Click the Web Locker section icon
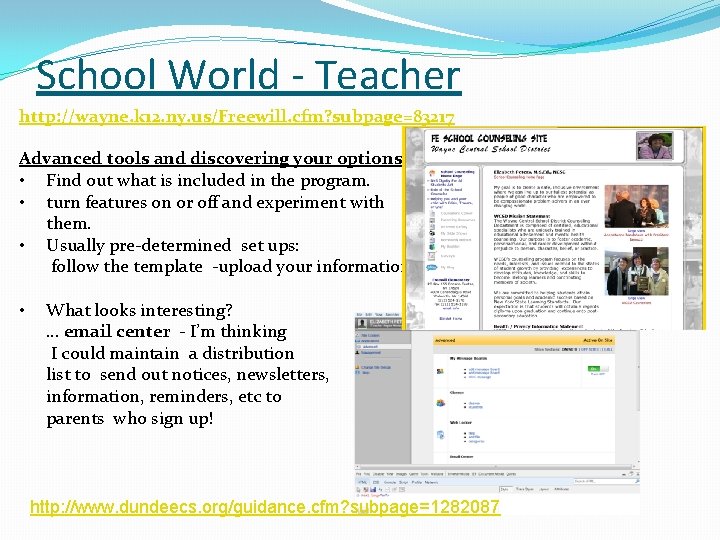 pyautogui.click(x=440, y=435)
